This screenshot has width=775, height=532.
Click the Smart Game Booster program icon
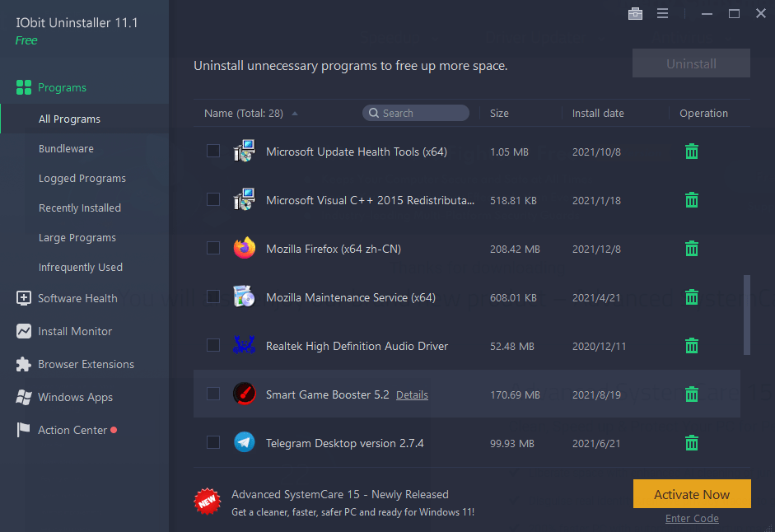tap(244, 394)
